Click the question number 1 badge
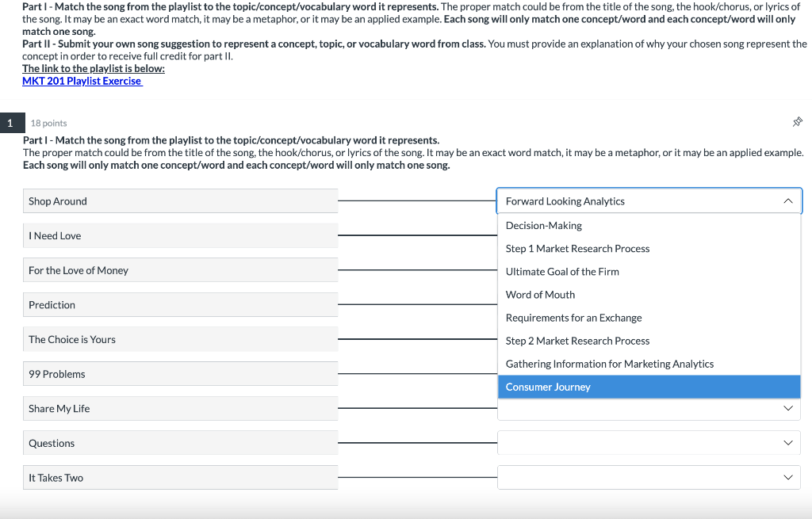812x519 pixels. point(11,122)
